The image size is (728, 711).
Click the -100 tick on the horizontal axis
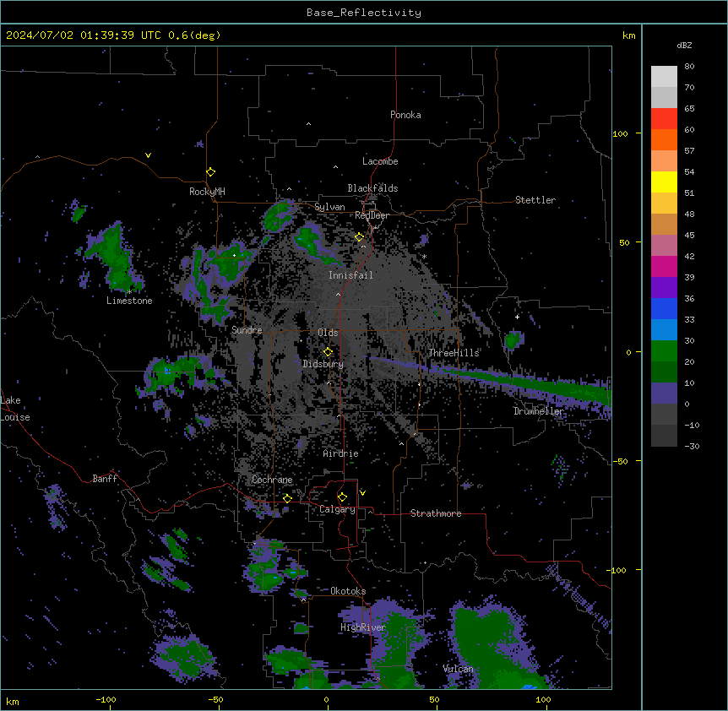106,699
